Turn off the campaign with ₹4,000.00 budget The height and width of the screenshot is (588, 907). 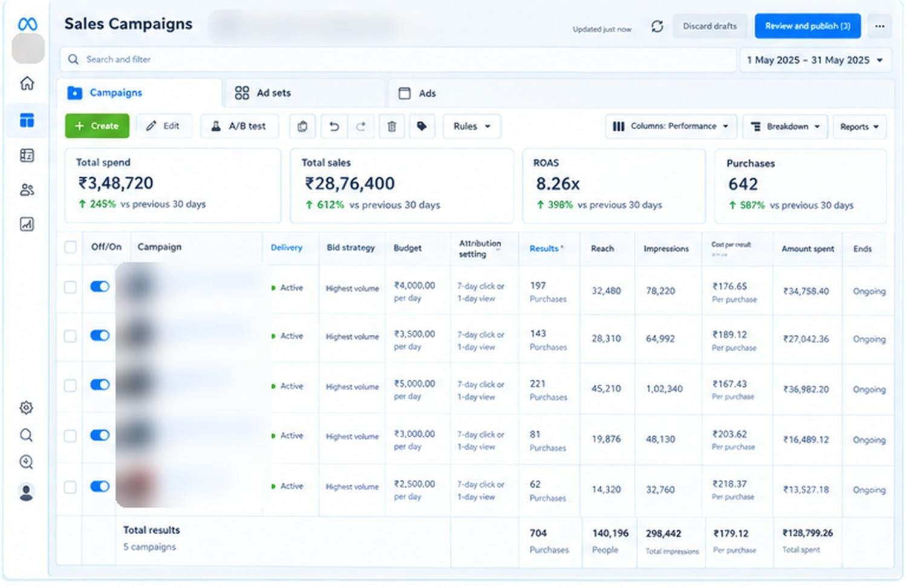[x=100, y=286]
